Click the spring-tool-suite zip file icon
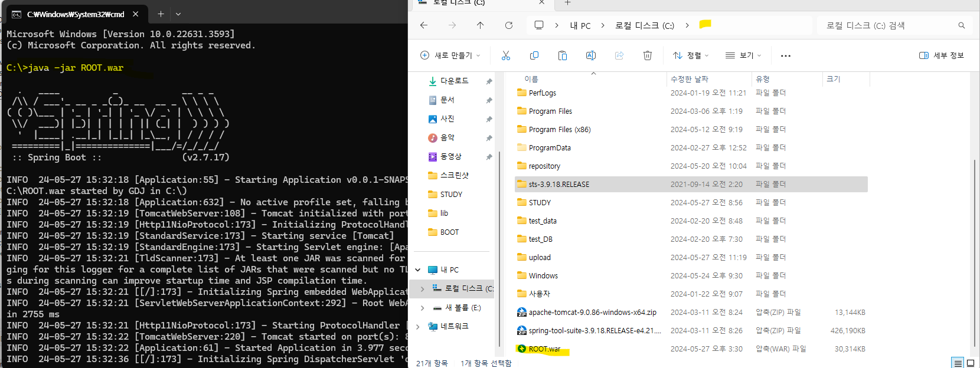 click(522, 330)
